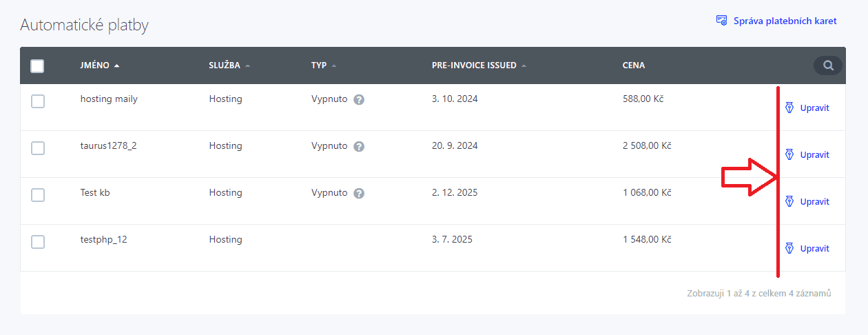
Task: Click Upravit for Test kb row
Action: [x=814, y=202]
